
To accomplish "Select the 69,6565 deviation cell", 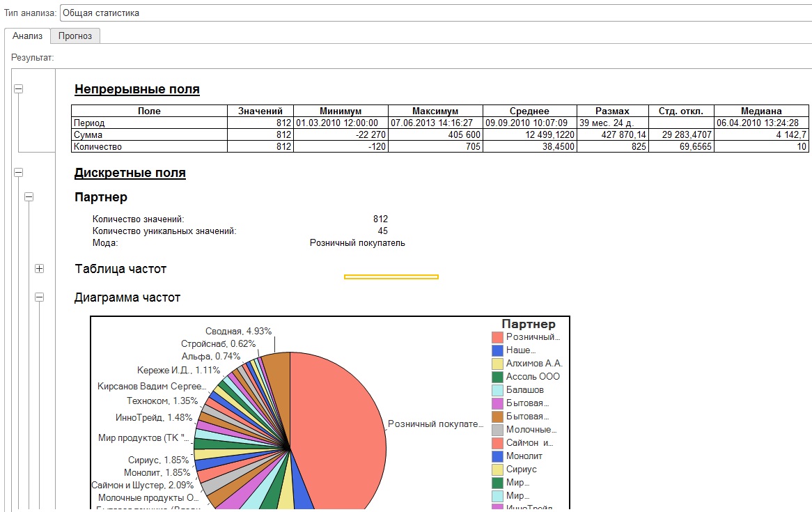I will click(681, 147).
